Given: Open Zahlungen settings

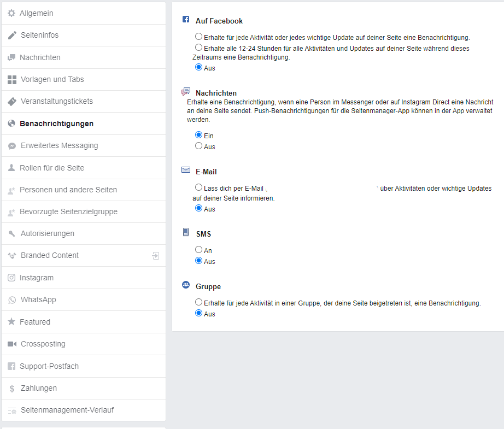Looking at the screenshot, I should click(84, 388).
